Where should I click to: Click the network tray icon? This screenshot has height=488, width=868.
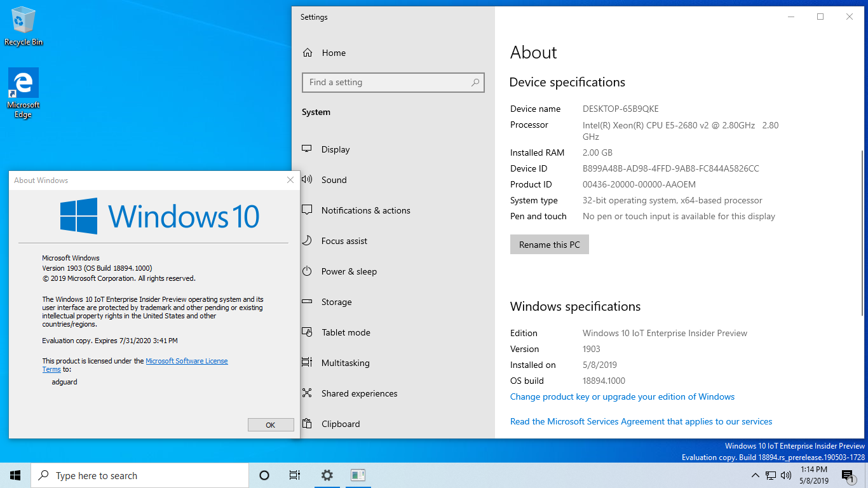771,475
